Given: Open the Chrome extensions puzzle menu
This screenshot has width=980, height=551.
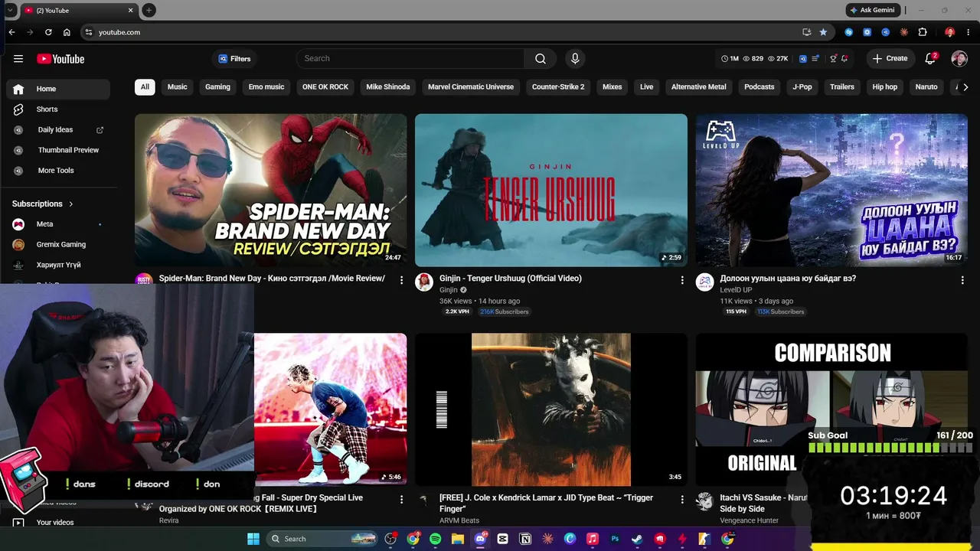Looking at the screenshot, I should (x=923, y=32).
